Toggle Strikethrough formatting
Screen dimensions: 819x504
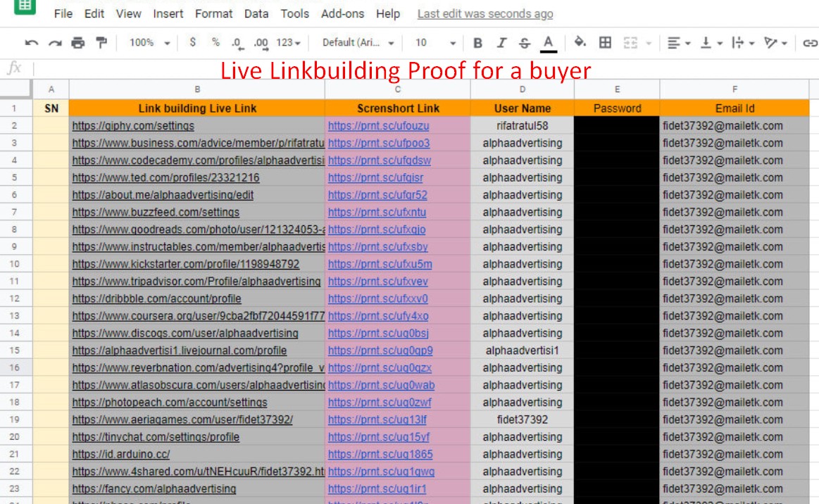[x=525, y=43]
